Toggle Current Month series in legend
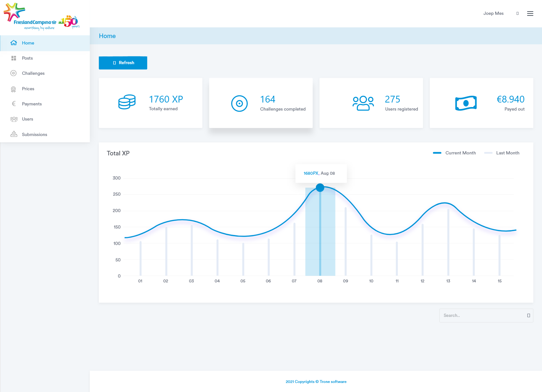Image resolution: width=542 pixels, height=392 pixels. click(x=455, y=153)
